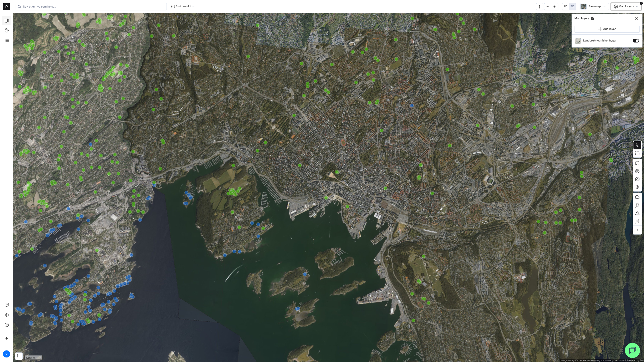The height and width of the screenshot is (362, 644).
Task: Open the sun shadow tool
Action: (x=637, y=205)
